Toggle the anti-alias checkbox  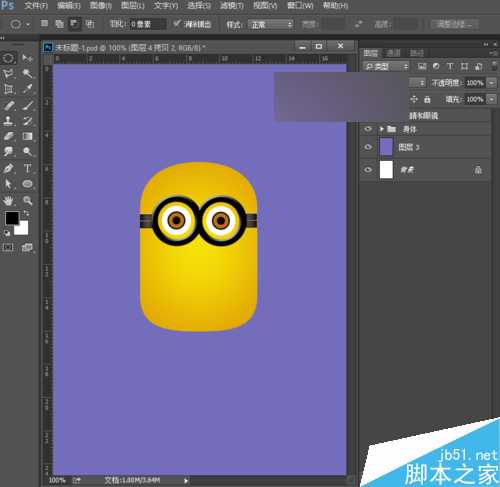click(x=177, y=23)
